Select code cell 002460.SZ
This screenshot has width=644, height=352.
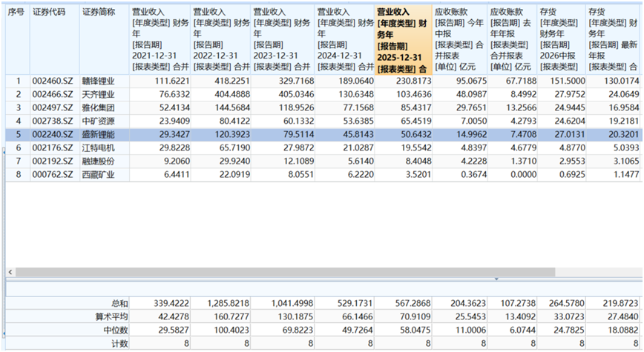pos(55,82)
